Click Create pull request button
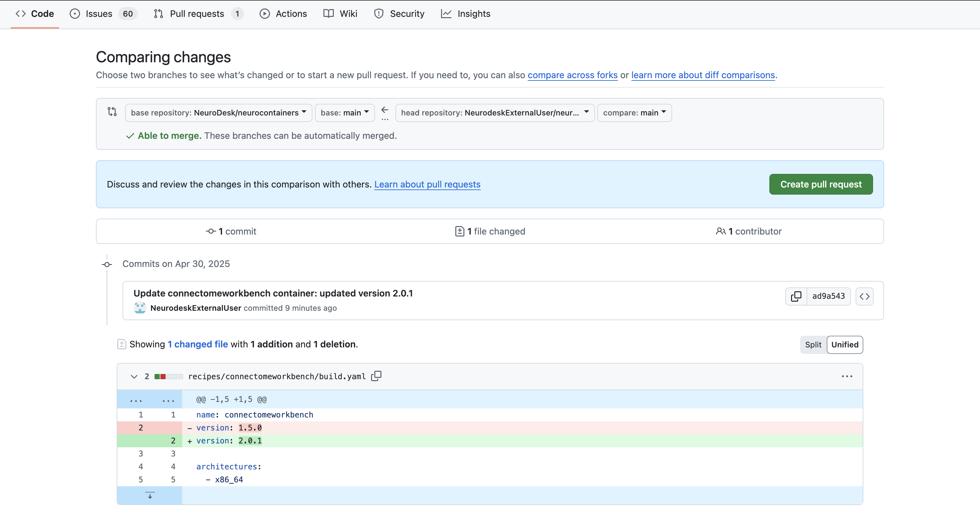The width and height of the screenshot is (980, 519). 821,184
